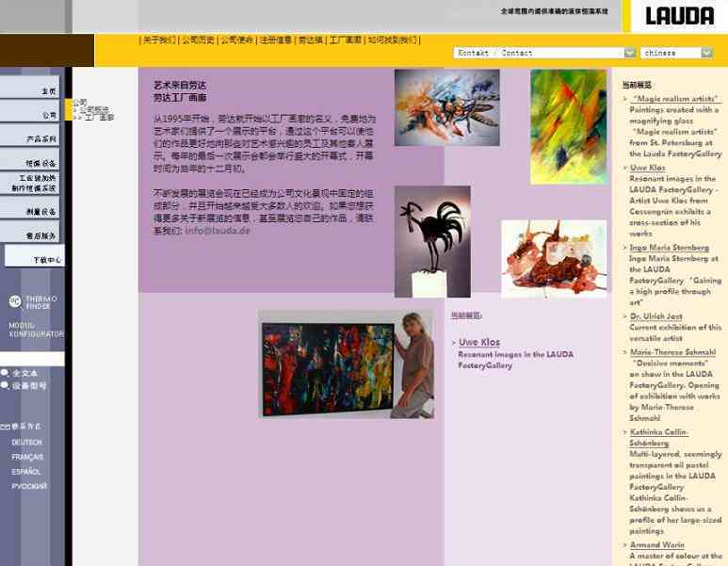
Task: Switch site language to Español
Action: (26, 471)
